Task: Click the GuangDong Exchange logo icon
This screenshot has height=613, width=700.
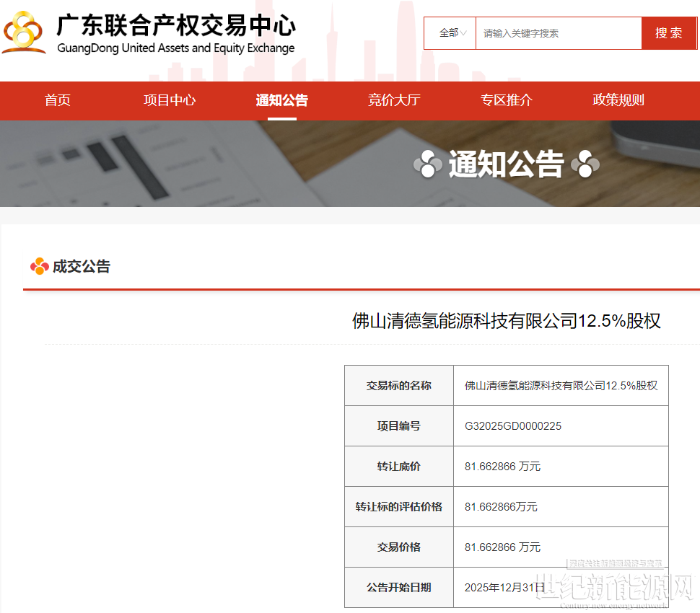Action: [24, 32]
